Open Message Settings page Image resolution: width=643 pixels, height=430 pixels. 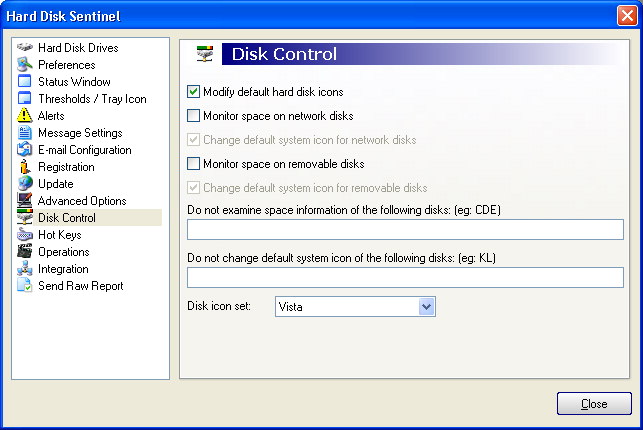click(80, 133)
